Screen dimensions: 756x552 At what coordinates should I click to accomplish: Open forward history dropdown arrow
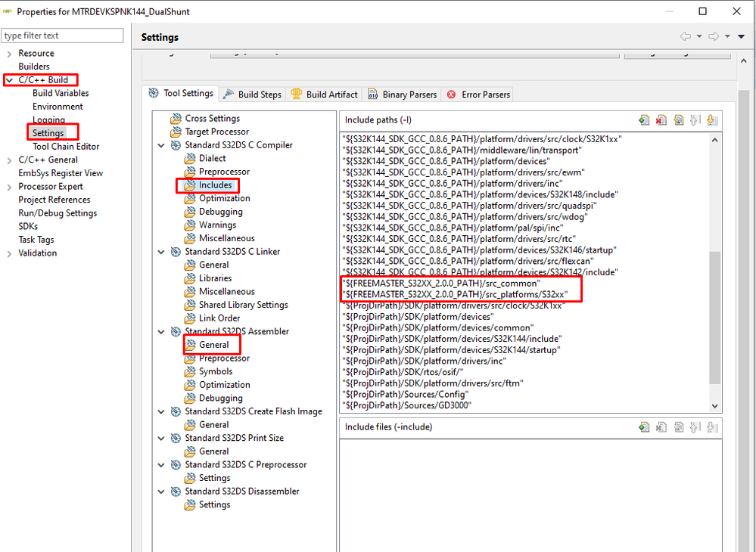point(727,36)
